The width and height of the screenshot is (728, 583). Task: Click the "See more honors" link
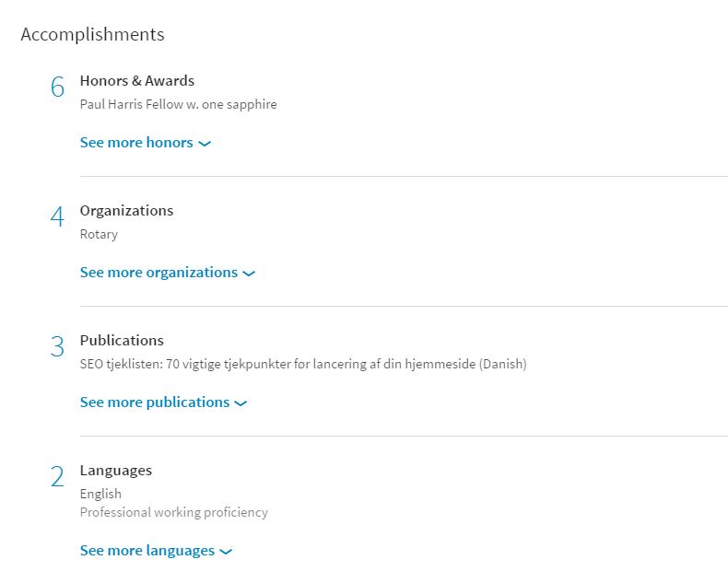(x=136, y=143)
